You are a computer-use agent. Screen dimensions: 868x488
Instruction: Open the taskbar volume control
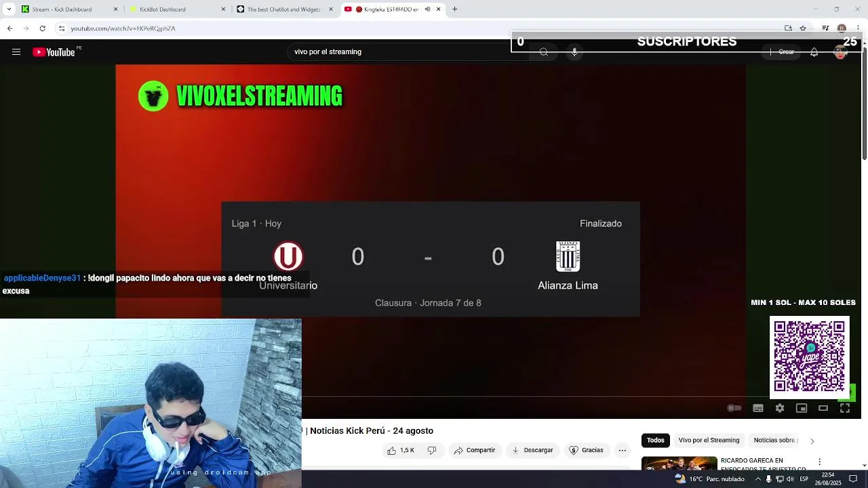[x=790, y=479]
